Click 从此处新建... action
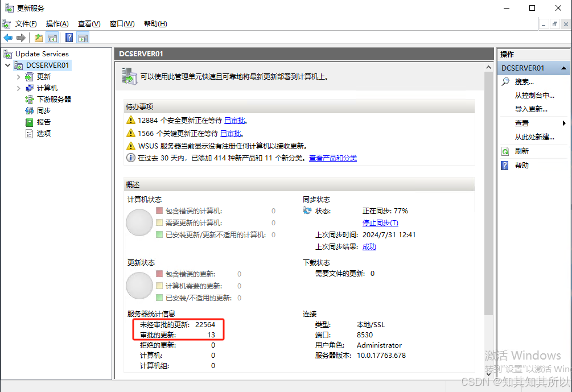572x392 pixels. [534, 137]
